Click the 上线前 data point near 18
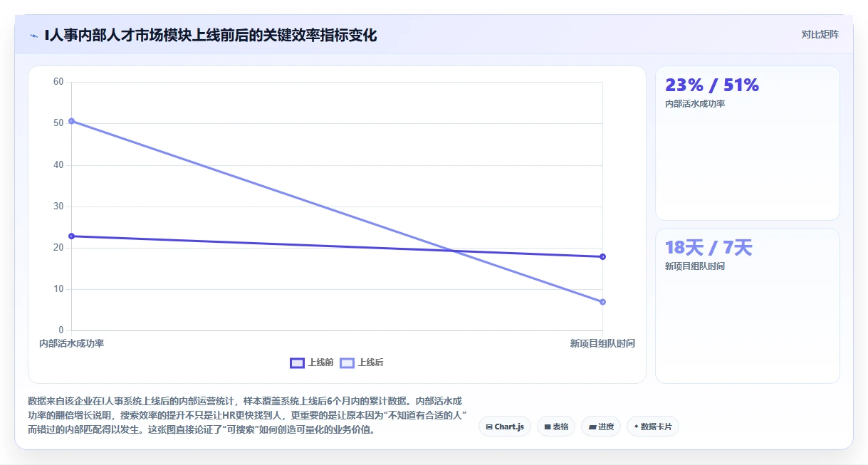 click(x=602, y=256)
